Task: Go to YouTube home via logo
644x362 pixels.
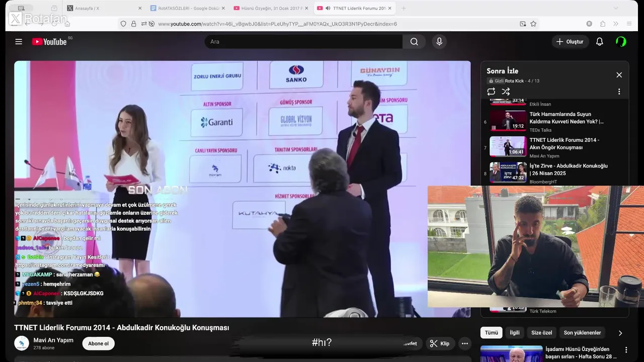Action: (49, 42)
